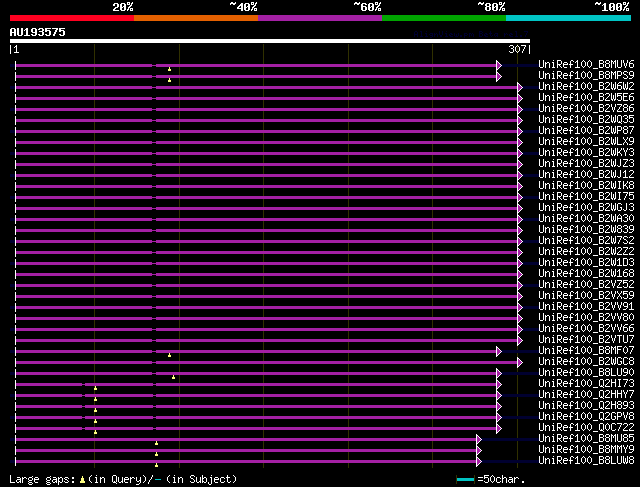The image size is (640, 487).
Task: Click the arrowhead ending the UniRef100_B2W6W2 bar
Action: point(520,87)
